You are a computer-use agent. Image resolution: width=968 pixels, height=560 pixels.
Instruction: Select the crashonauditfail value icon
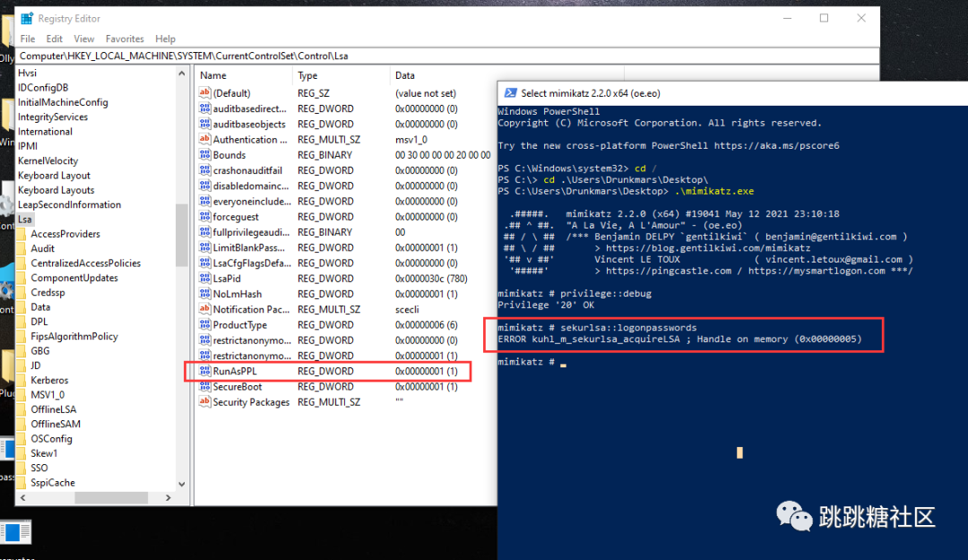[x=204, y=169]
